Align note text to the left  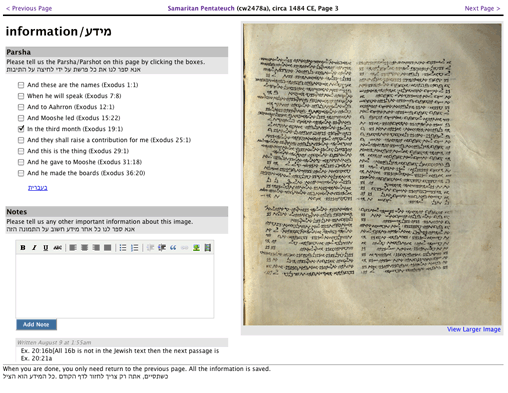tap(73, 248)
